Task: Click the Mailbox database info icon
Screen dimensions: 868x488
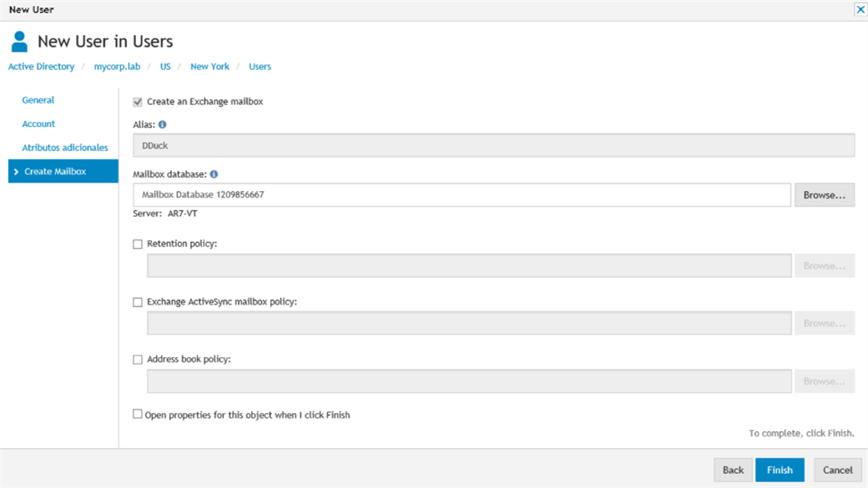Action: 214,174
